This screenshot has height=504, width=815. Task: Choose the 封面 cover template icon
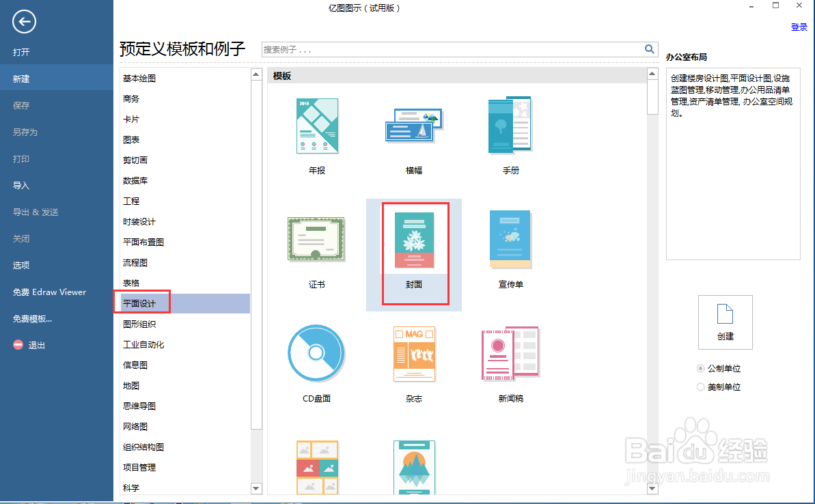(x=414, y=240)
